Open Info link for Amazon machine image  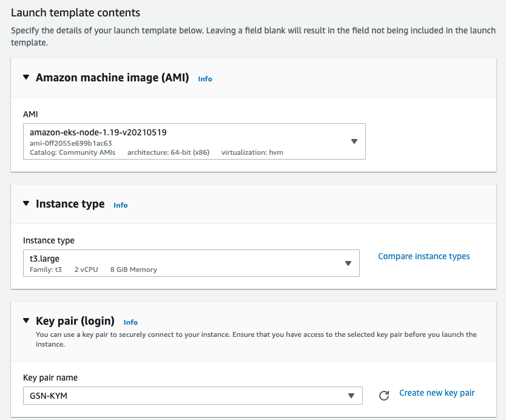(x=205, y=79)
